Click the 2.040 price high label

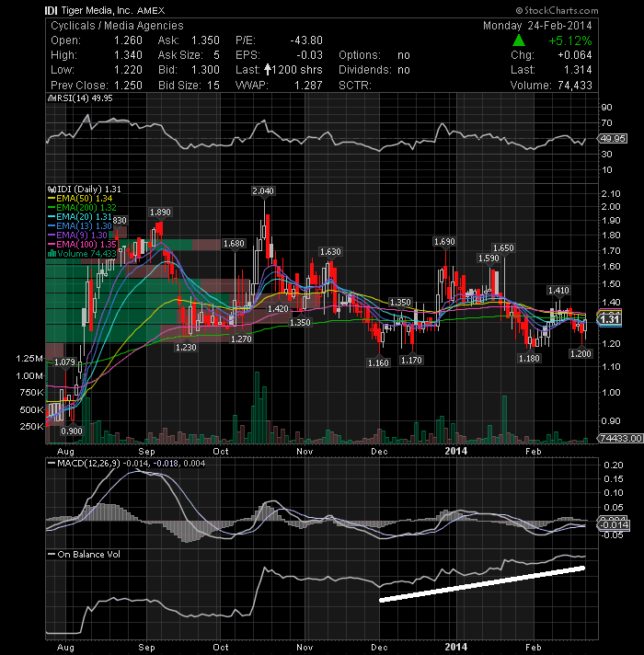tap(263, 191)
